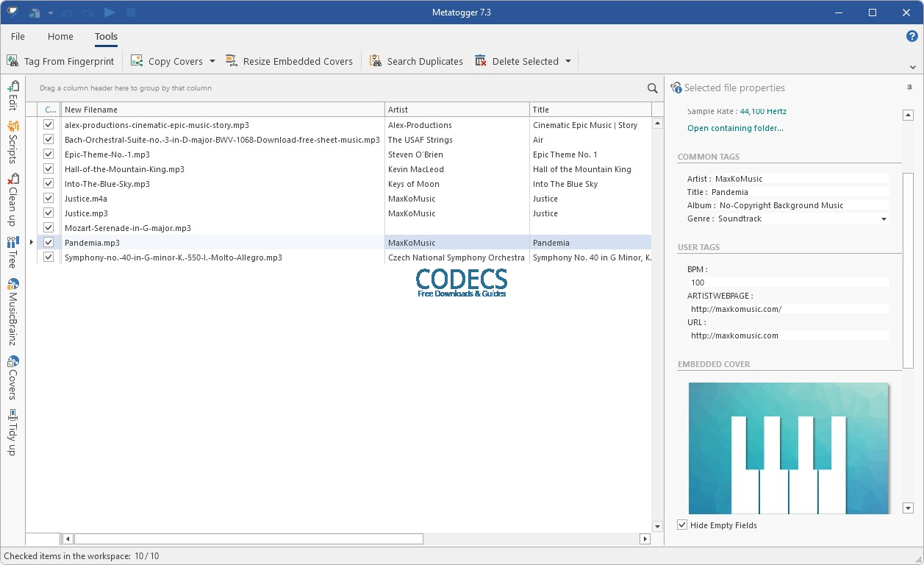Click the Open containing folder link

tap(735, 128)
